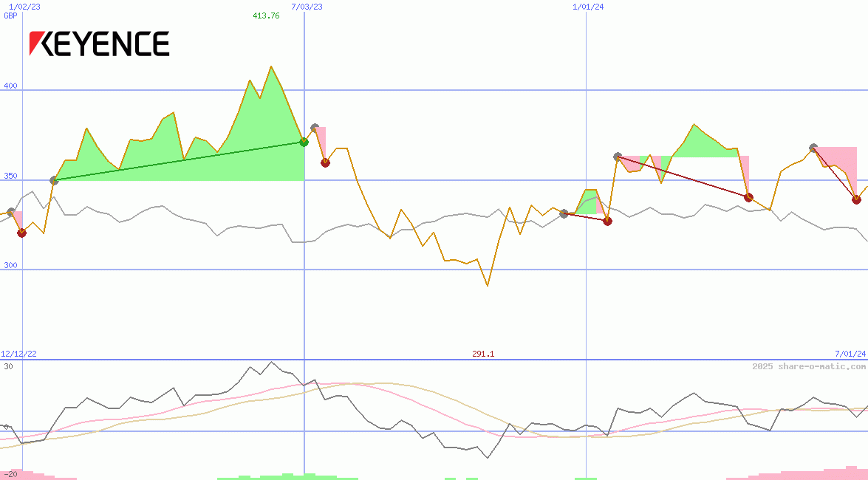Select the first red marker near left edge
868x480 pixels.
pyautogui.click(x=21, y=233)
